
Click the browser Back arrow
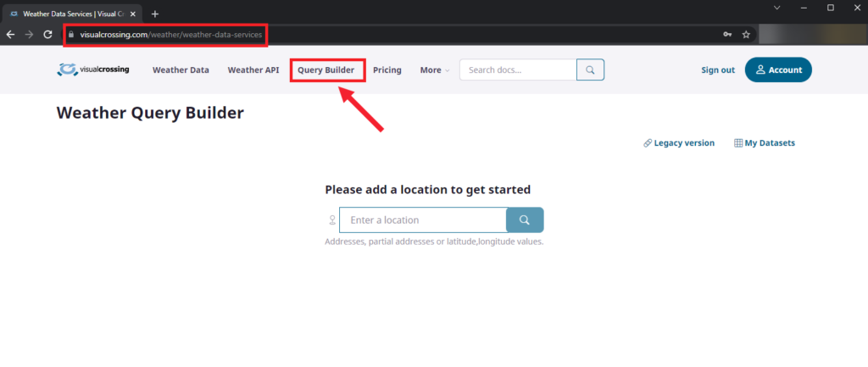click(10, 34)
